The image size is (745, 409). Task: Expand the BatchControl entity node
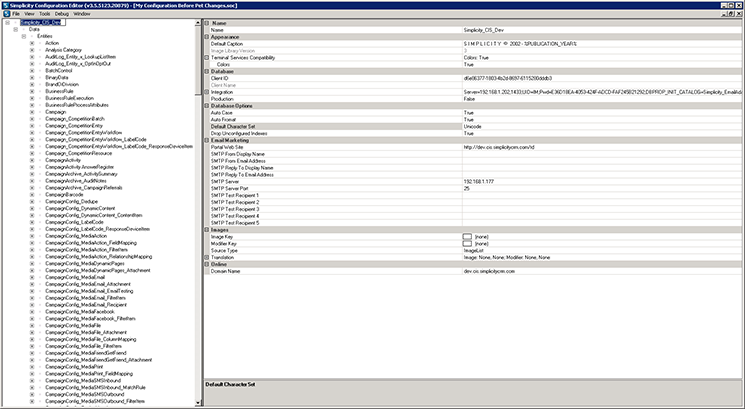pos(32,71)
